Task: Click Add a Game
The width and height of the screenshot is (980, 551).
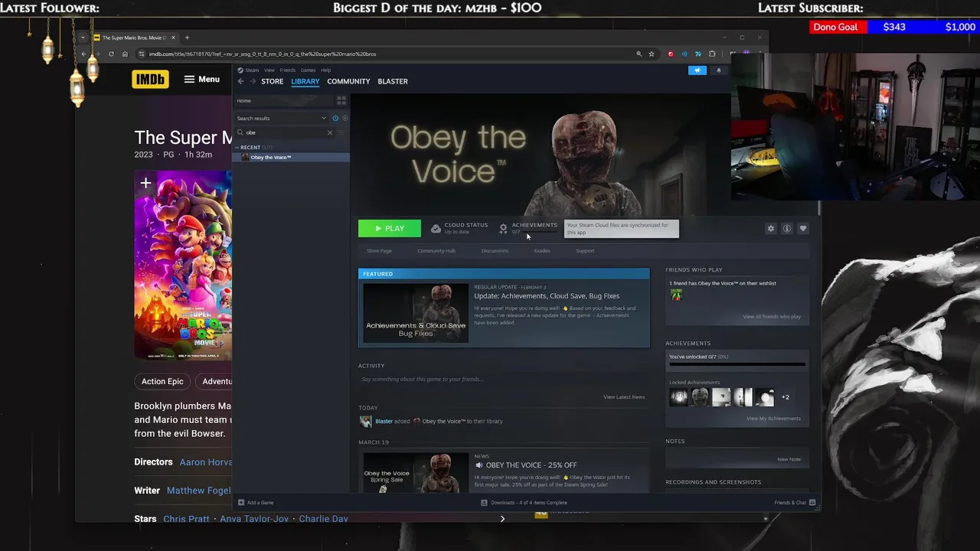Action: (256, 503)
